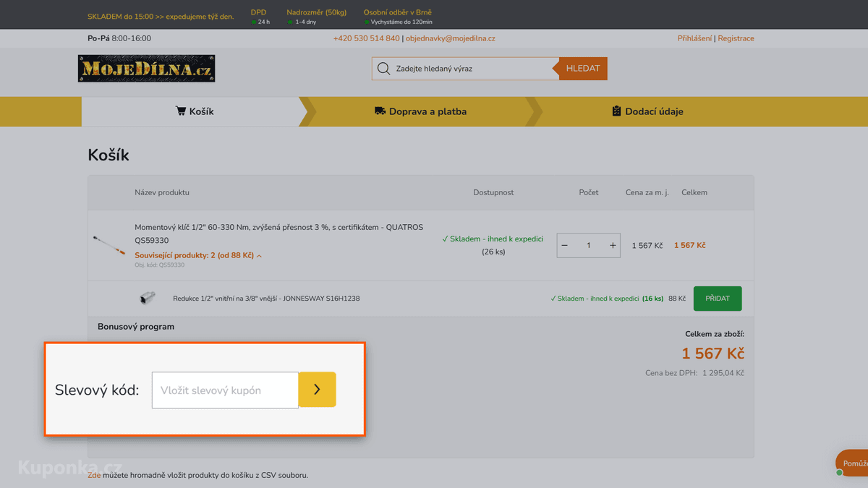
Task: Click SKLADEM do 15:00 banner text
Action: [x=161, y=17]
